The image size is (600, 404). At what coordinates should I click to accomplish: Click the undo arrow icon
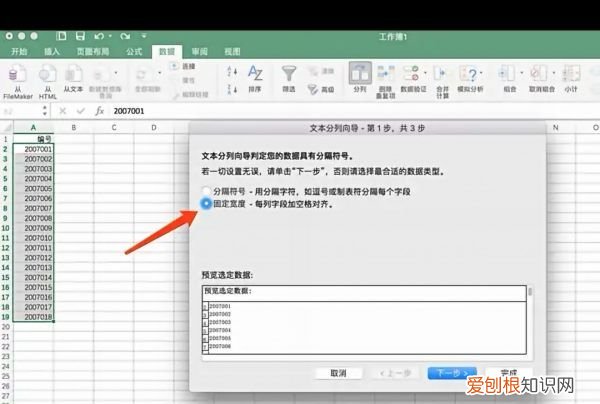[x=99, y=36]
